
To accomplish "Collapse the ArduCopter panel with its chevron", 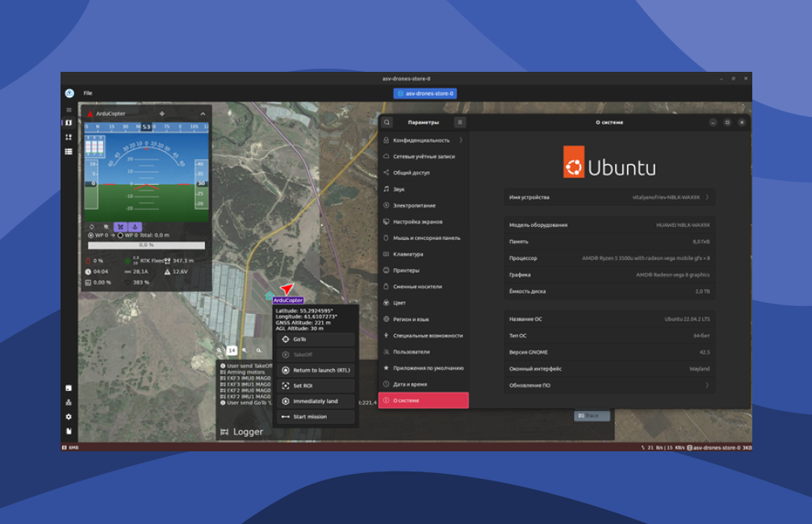I will [x=203, y=114].
